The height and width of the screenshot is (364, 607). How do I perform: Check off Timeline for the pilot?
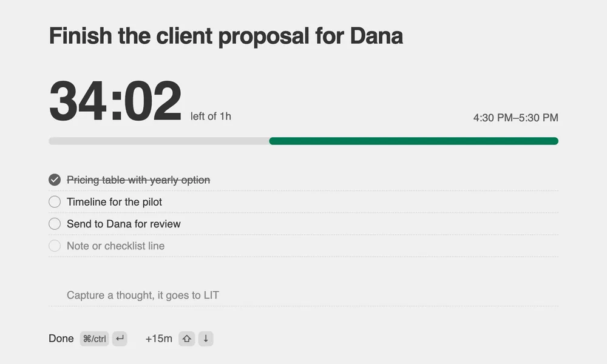click(55, 202)
